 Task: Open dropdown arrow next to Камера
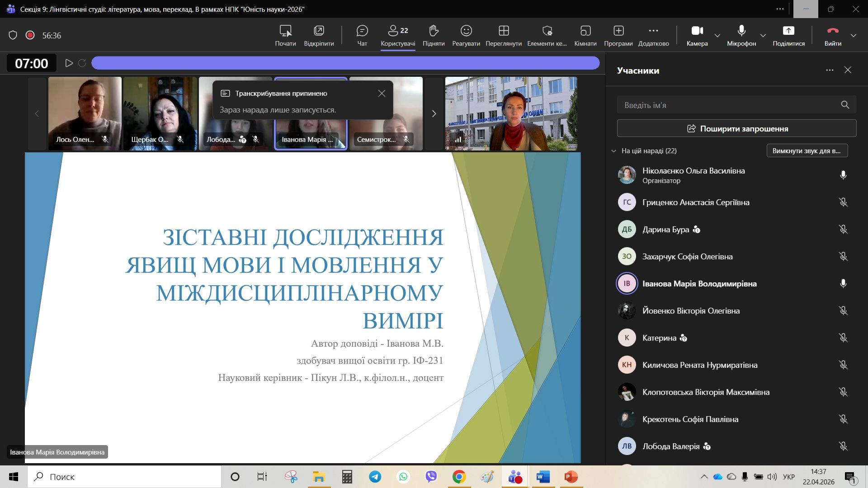717,36
